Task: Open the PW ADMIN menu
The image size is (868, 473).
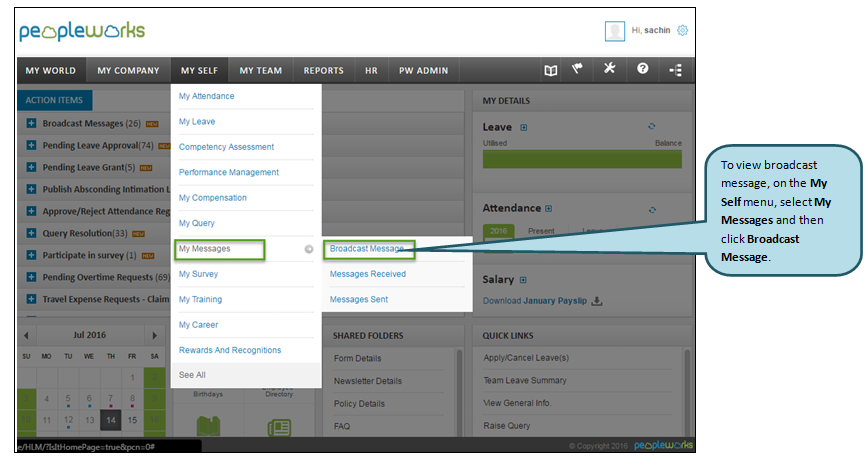Action: click(x=423, y=70)
